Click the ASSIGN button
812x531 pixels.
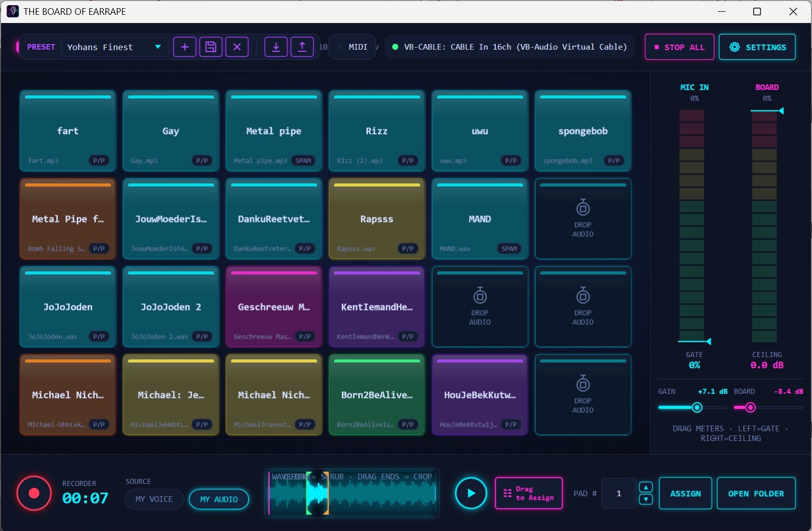click(x=685, y=493)
